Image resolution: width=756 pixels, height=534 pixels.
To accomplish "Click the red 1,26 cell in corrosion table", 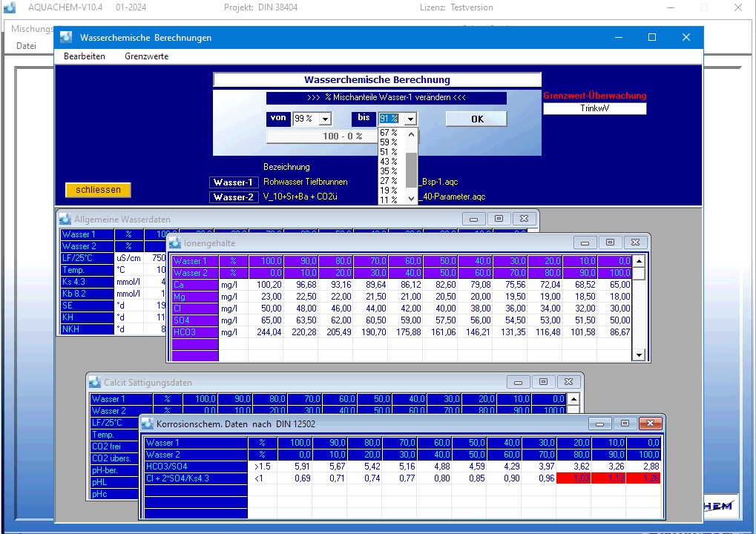I will click(643, 478).
